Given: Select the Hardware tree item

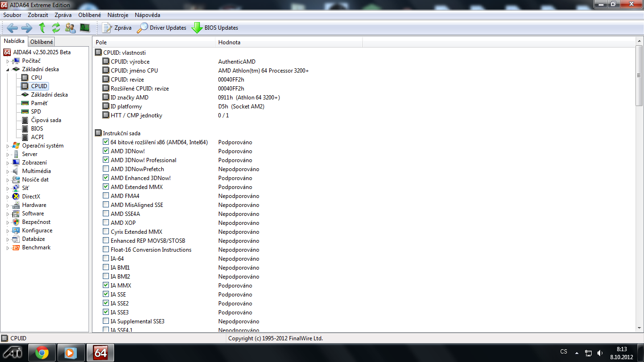Looking at the screenshot, I should click(34, 205).
